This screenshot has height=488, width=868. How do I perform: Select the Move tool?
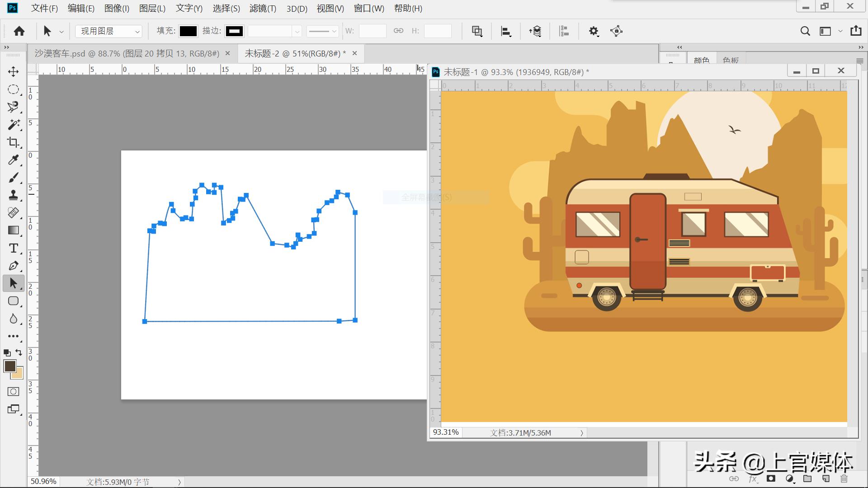(13, 71)
